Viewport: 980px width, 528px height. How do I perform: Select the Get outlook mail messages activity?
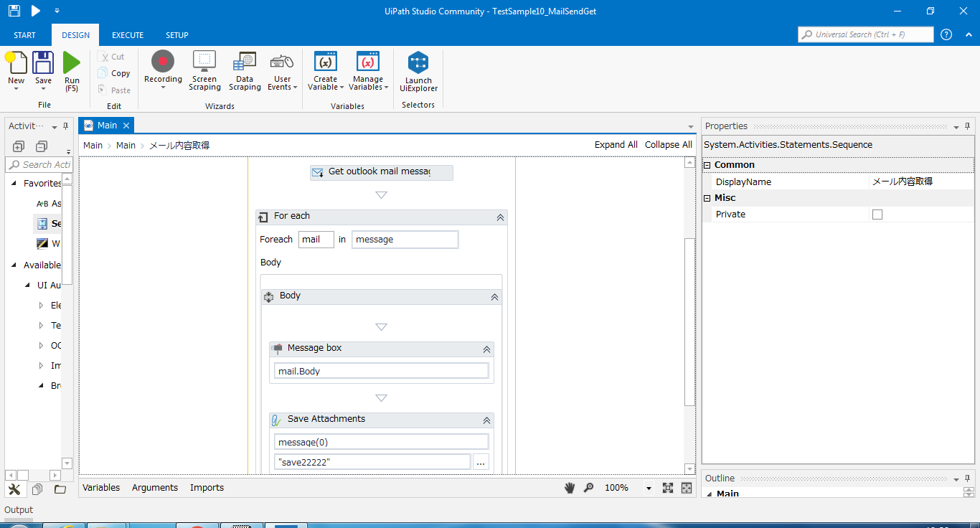tap(382, 172)
